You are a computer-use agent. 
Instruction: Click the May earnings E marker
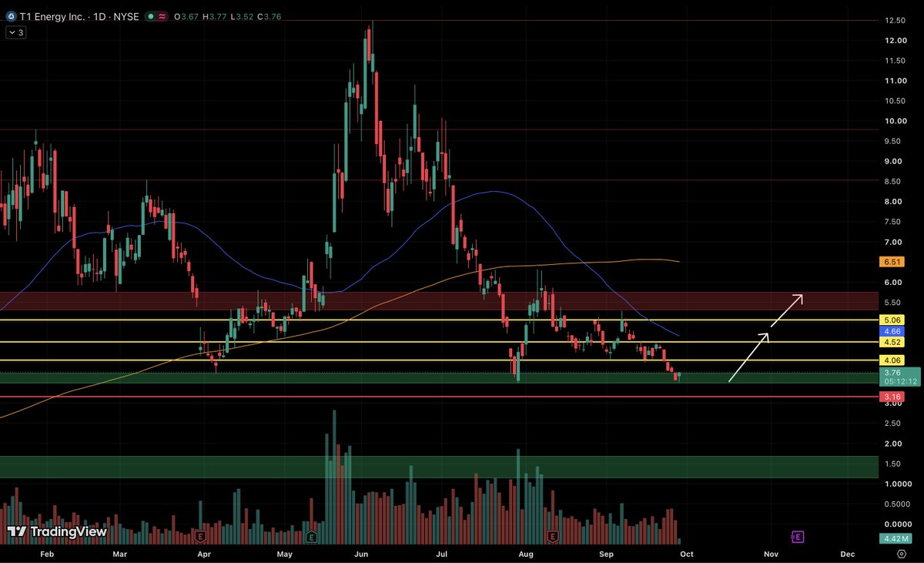pos(311,535)
